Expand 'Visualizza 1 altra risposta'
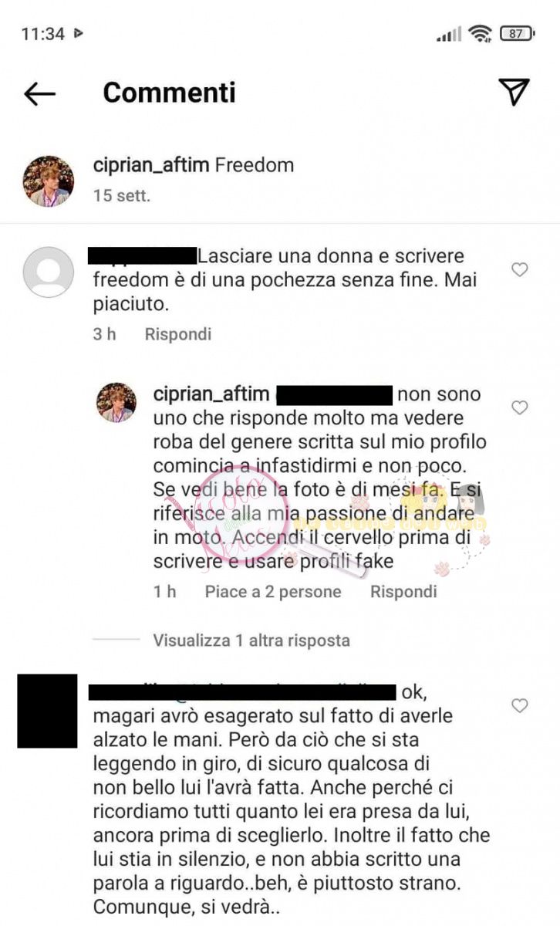The width and height of the screenshot is (560, 926). click(251, 640)
